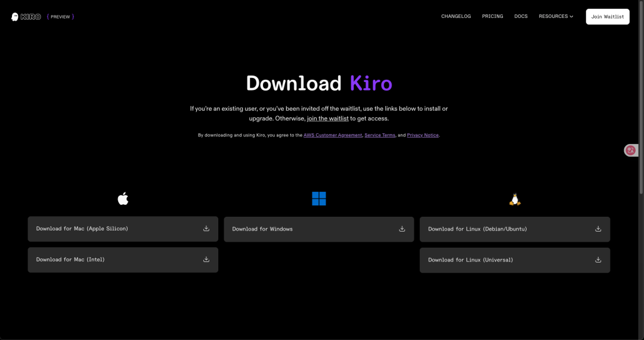Click download arrow for Linux Debian/Ubuntu
The width and height of the screenshot is (644, 340).
coord(598,229)
